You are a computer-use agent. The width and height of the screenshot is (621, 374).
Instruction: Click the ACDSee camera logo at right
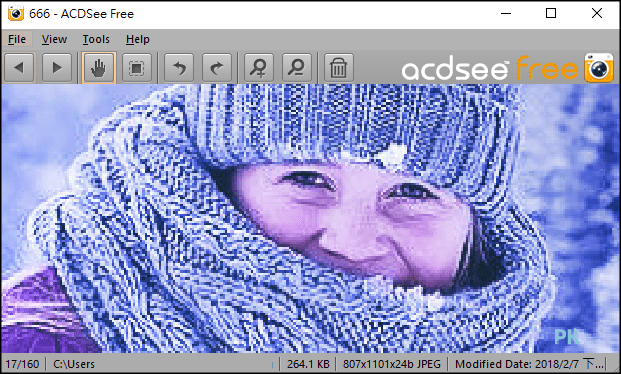point(599,68)
